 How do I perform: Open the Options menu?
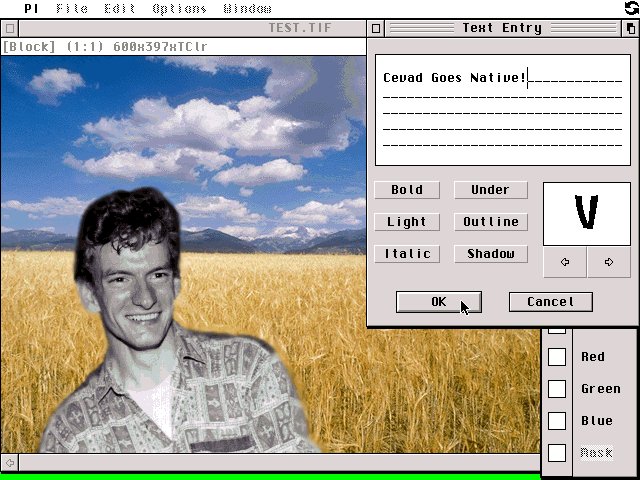179,9
